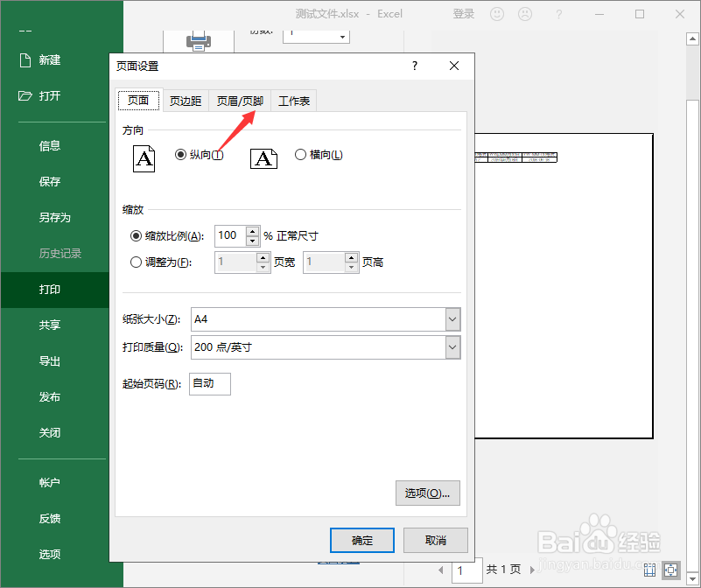
Task: Open the Page Setup dialog help
Action: tap(414, 66)
